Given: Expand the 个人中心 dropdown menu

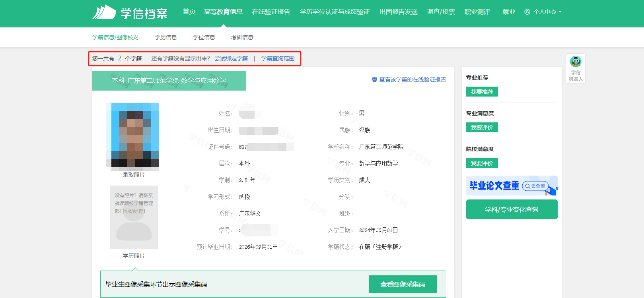Looking at the screenshot, I should click(543, 12).
